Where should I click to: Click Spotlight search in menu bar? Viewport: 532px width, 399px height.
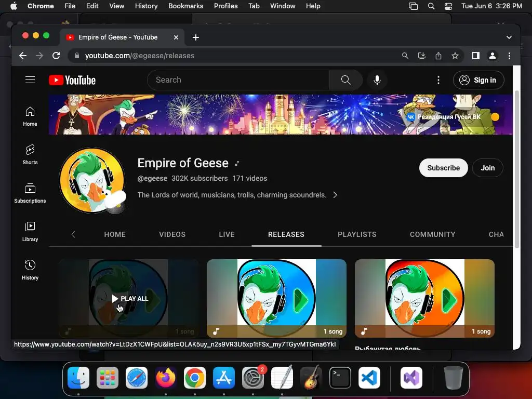tap(431, 6)
